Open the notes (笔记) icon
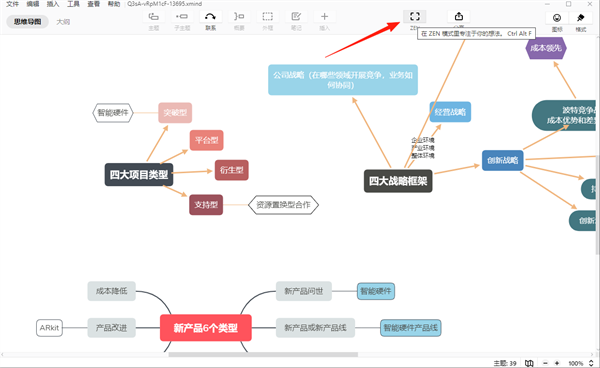Image resolution: width=600 pixels, height=368 pixels. (296, 16)
